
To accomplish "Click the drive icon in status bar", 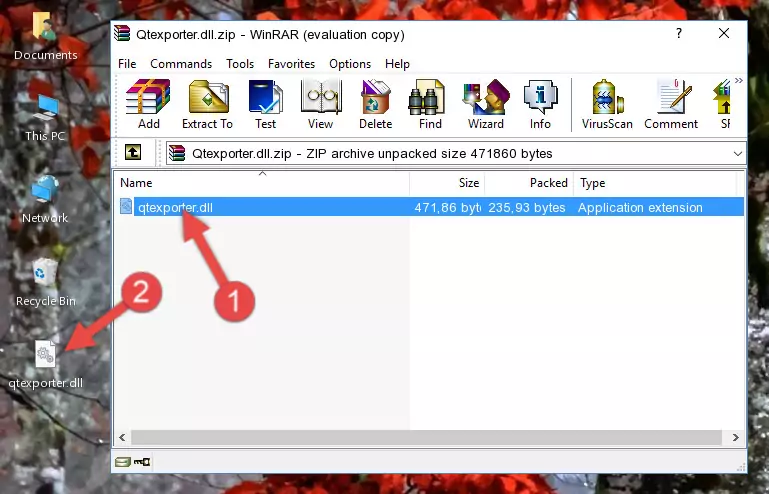I will (123, 461).
